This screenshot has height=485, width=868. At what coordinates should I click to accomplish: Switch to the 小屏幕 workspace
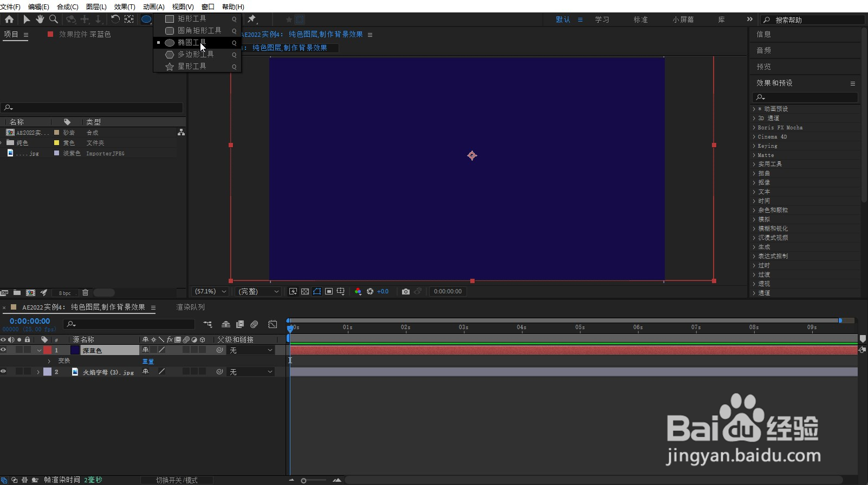tap(683, 19)
